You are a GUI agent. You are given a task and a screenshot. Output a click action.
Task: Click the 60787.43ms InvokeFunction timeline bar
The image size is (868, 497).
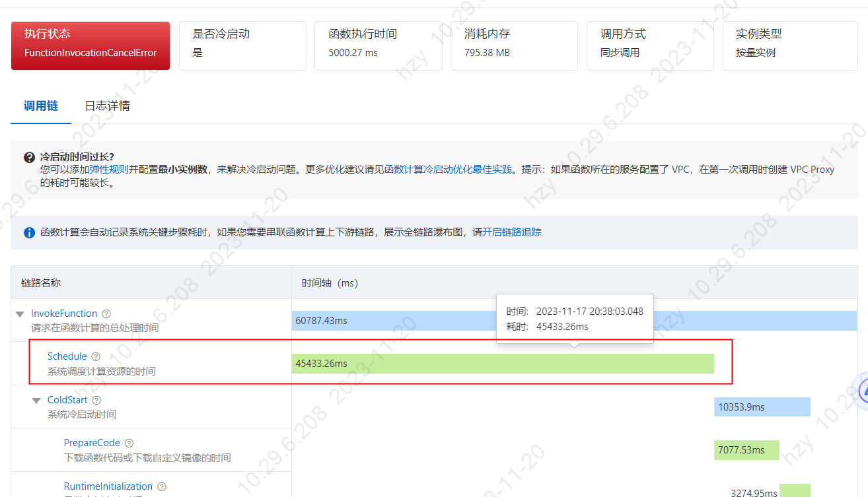click(574, 321)
